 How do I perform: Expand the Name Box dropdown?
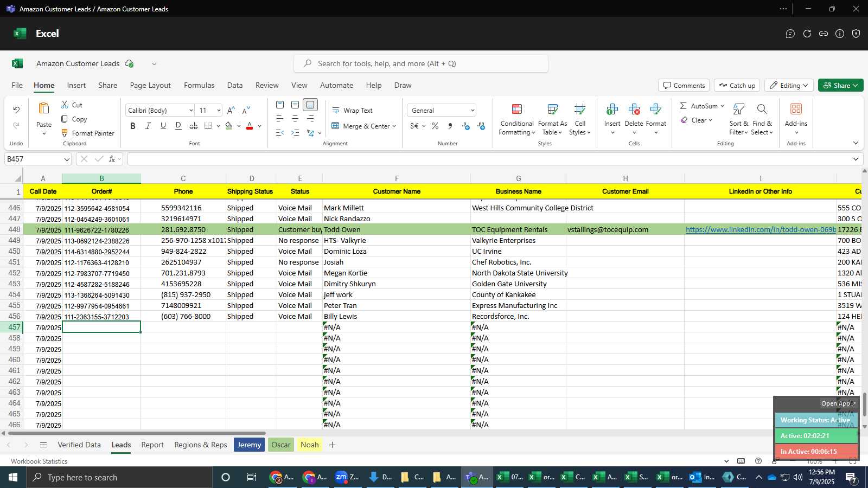[x=67, y=159]
